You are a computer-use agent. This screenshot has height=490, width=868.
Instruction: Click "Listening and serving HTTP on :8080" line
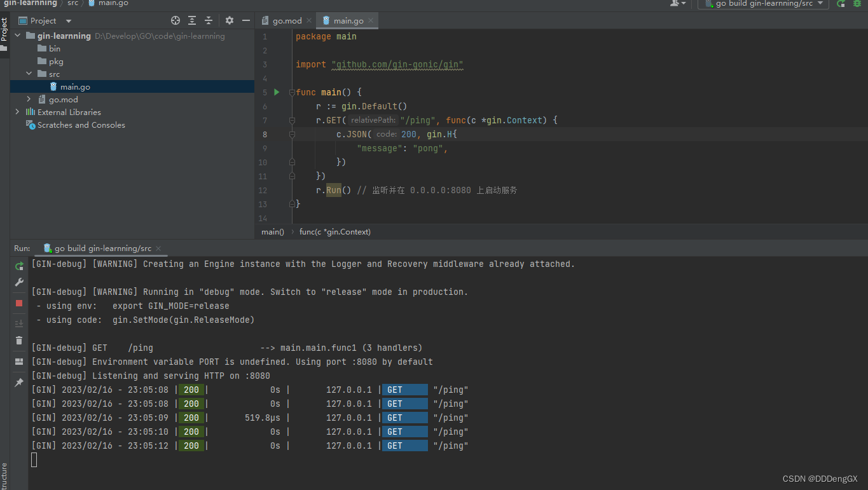pos(151,376)
